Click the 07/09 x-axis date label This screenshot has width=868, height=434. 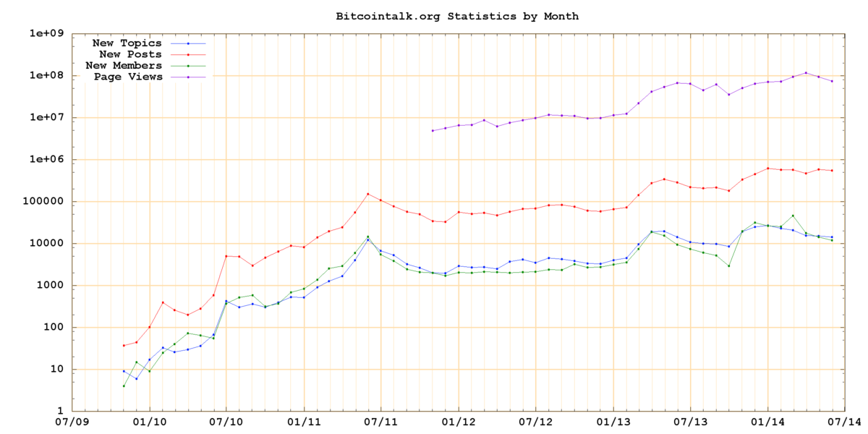click(72, 422)
